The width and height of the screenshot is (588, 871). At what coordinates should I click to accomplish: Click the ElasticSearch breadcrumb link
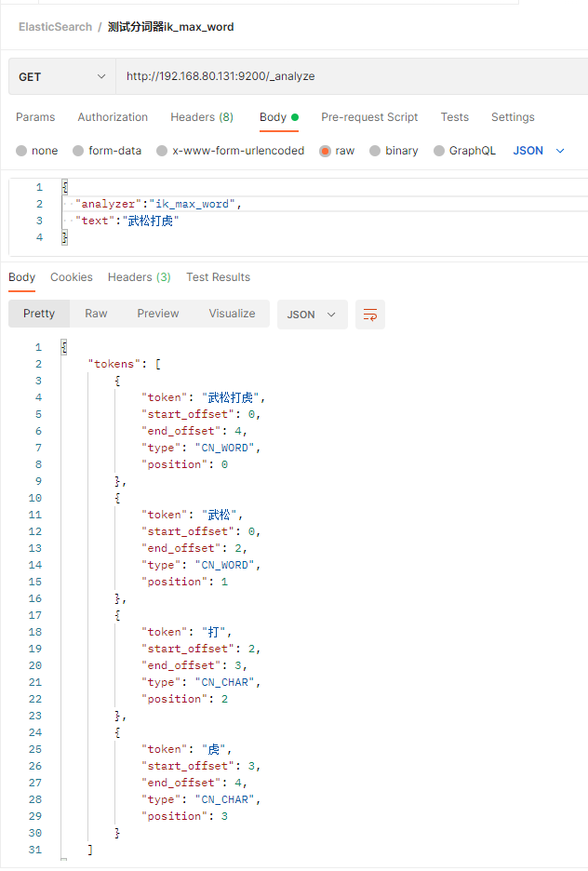pyautogui.click(x=56, y=27)
